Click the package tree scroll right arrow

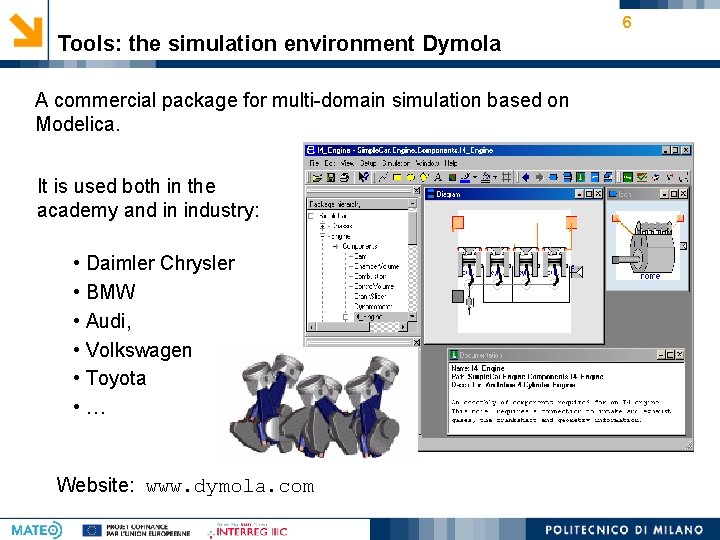point(403,327)
